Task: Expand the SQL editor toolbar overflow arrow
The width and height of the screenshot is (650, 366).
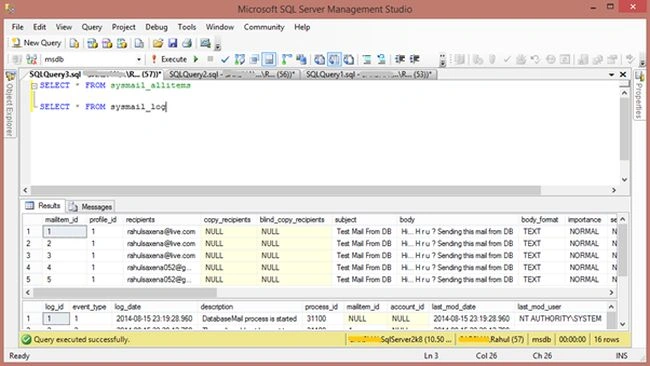Action: [442, 60]
